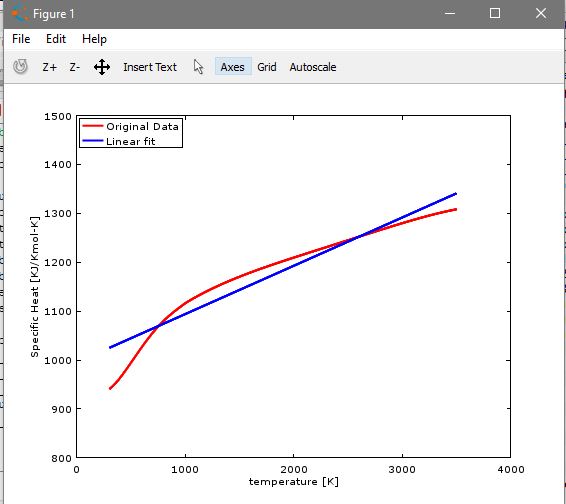Zoom out with Z- button
566x504 pixels.
[x=74, y=67]
